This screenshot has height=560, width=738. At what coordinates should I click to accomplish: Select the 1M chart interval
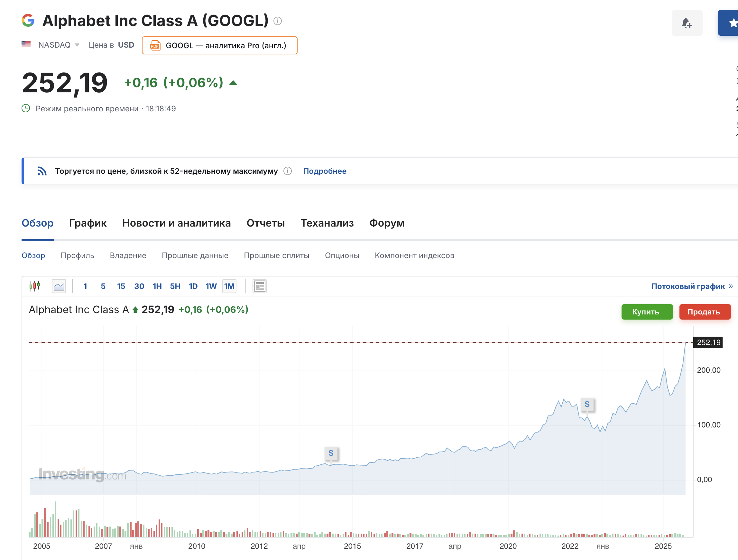coord(229,286)
